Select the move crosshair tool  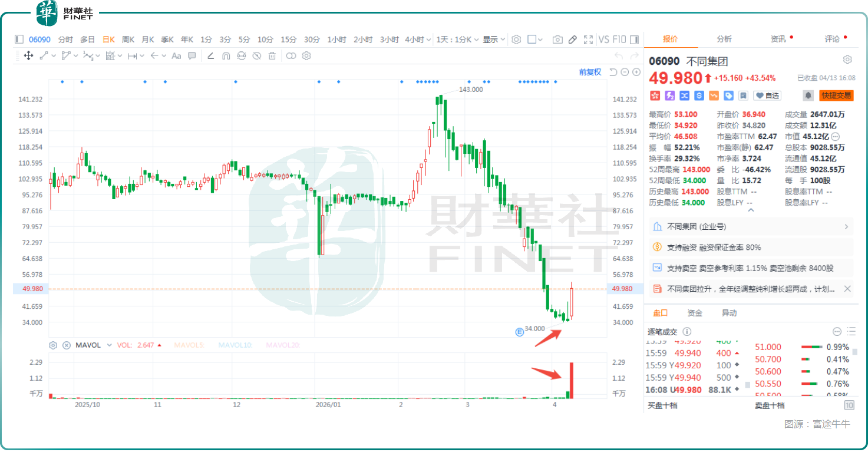[x=28, y=56]
